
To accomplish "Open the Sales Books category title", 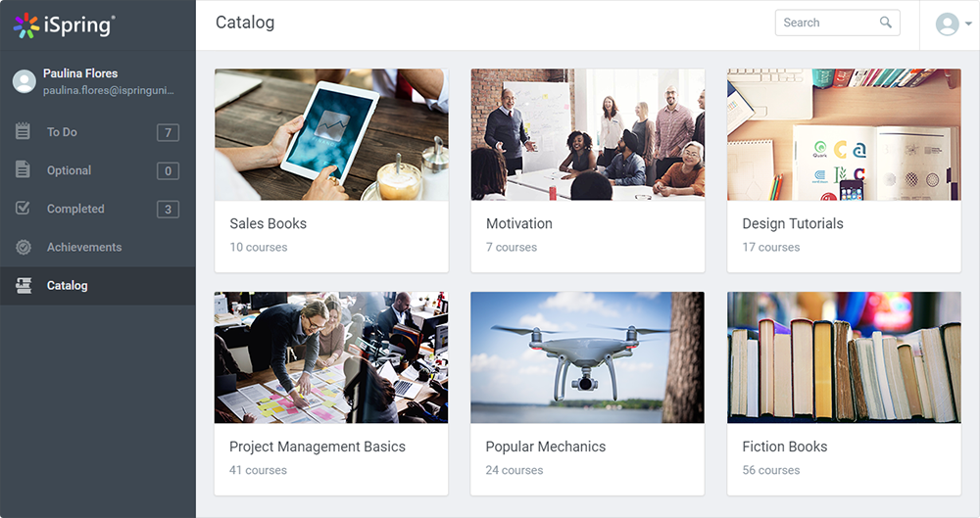I will (x=269, y=223).
